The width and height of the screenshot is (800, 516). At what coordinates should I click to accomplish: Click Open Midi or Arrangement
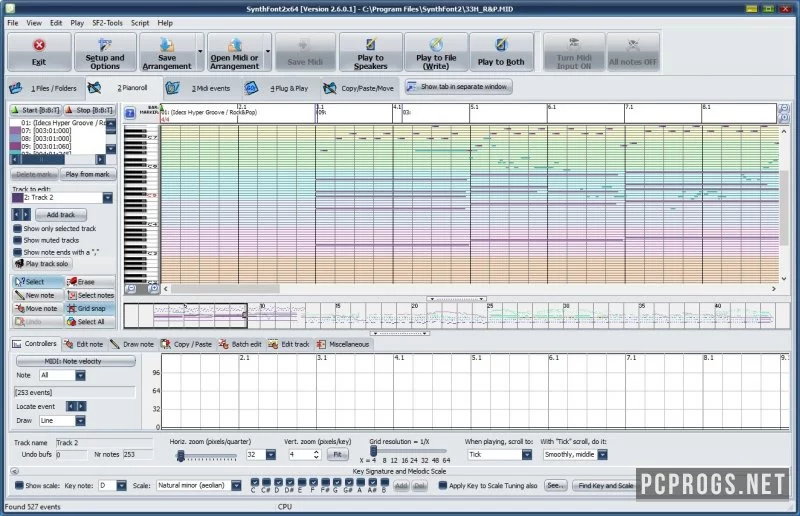[x=235, y=52]
